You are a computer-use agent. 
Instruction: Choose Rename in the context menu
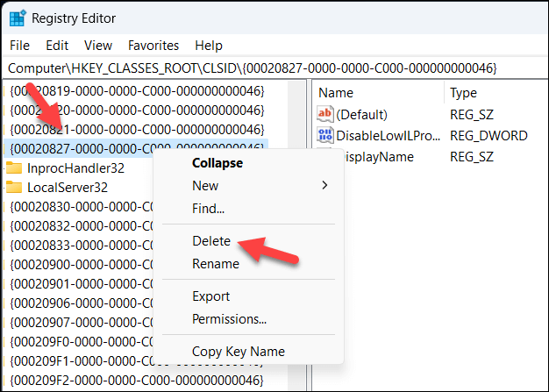tap(216, 264)
